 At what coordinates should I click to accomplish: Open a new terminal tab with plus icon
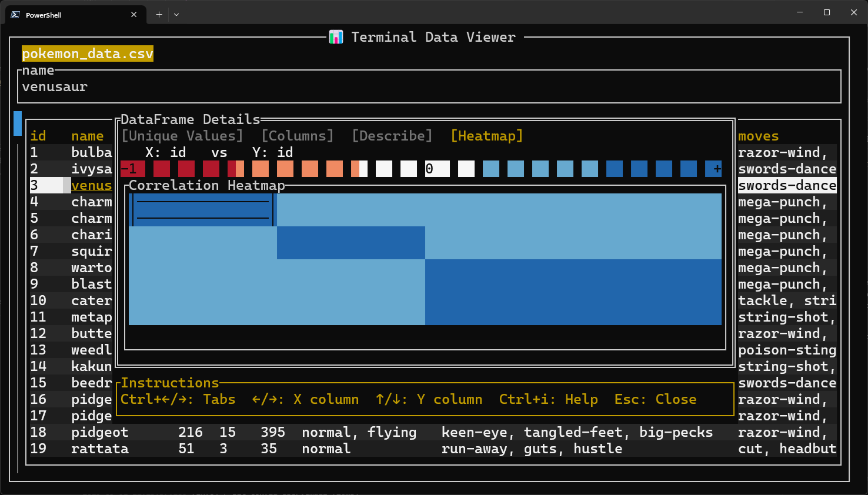click(159, 14)
